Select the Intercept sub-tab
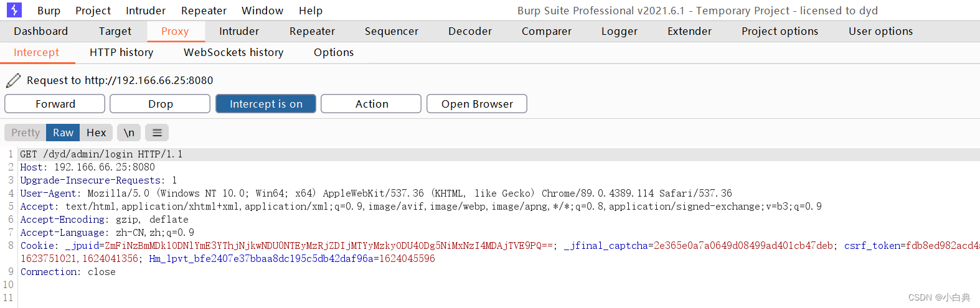The height and width of the screenshot is (308, 980). coord(36,53)
